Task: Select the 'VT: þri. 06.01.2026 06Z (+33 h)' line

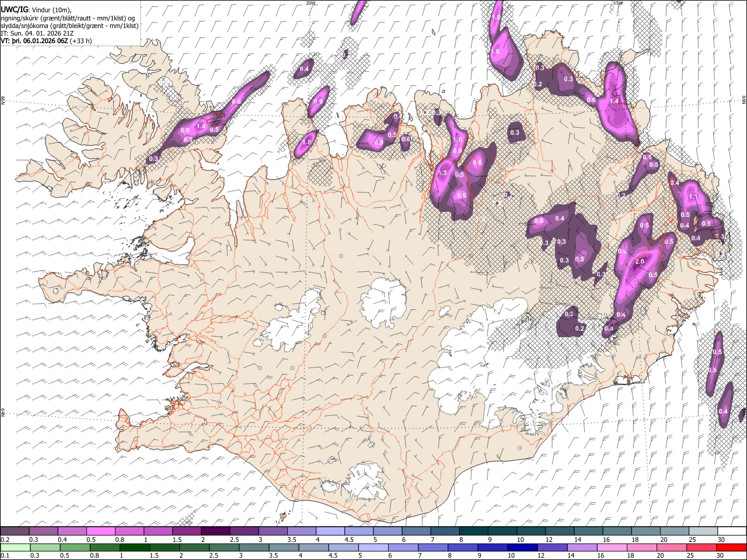Action: 47,41
